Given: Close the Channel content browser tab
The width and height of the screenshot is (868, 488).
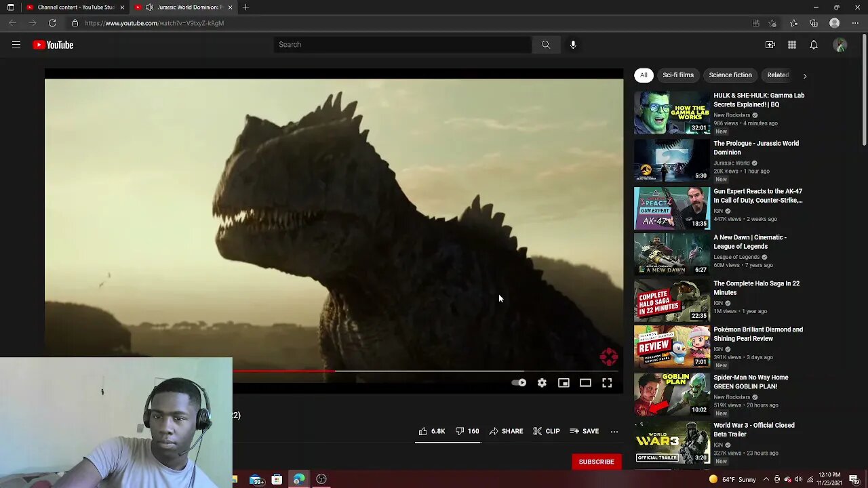Looking at the screenshot, I should [122, 7].
